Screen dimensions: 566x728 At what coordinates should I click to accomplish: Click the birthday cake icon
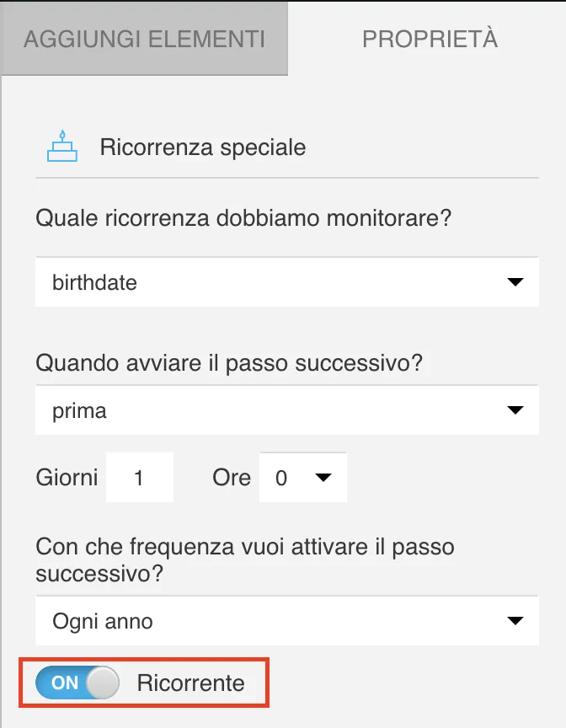pos(62,147)
